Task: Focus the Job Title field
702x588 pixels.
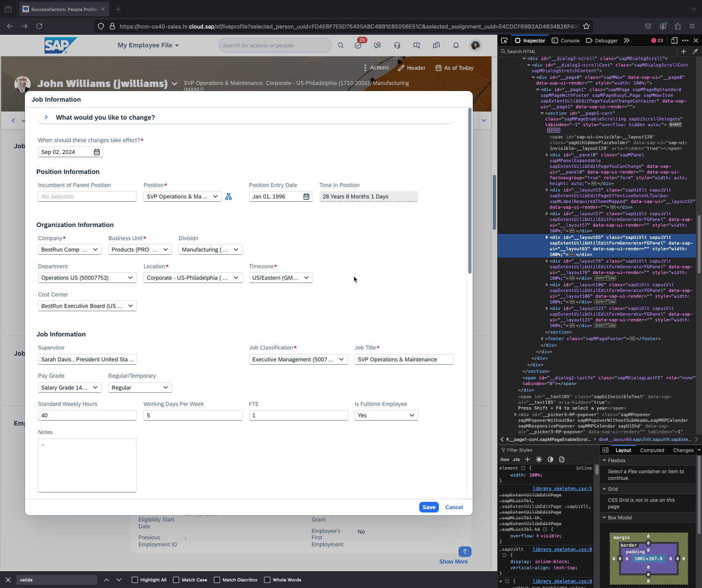Action: (404, 359)
